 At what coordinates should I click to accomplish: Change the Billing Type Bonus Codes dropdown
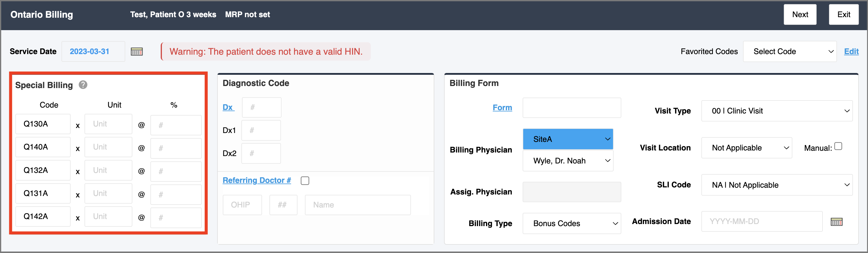click(571, 223)
